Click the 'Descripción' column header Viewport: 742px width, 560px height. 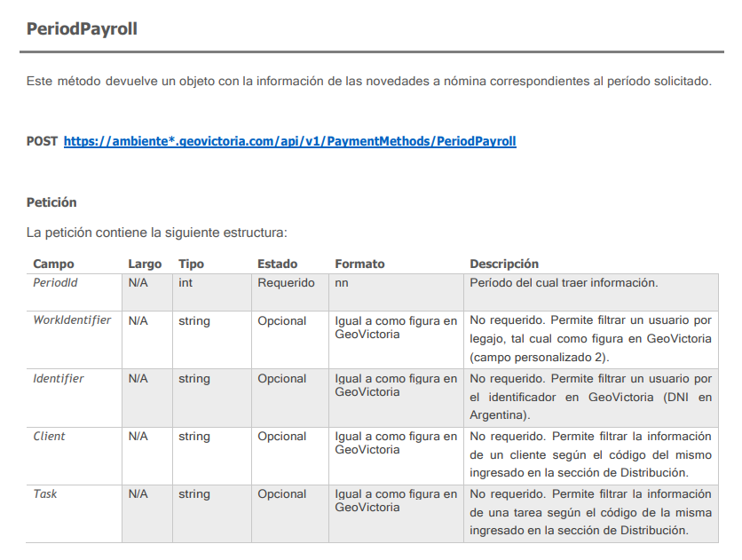coord(504,264)
